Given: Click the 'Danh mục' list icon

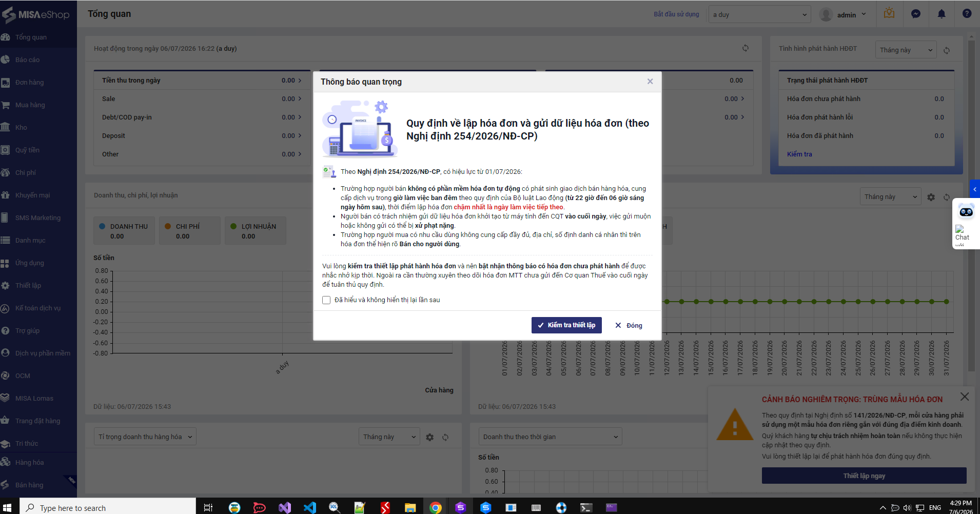Looking at the screenshot, I should click(6, 240).
